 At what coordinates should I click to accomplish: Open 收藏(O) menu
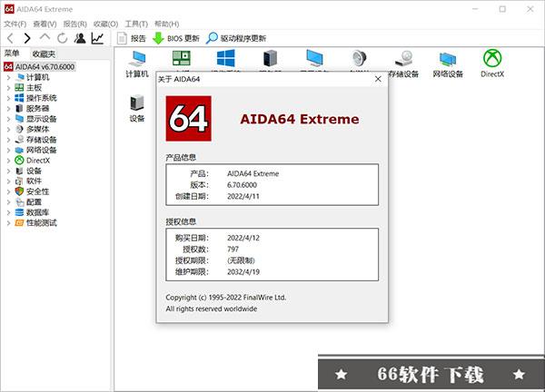tap(105, 24)
